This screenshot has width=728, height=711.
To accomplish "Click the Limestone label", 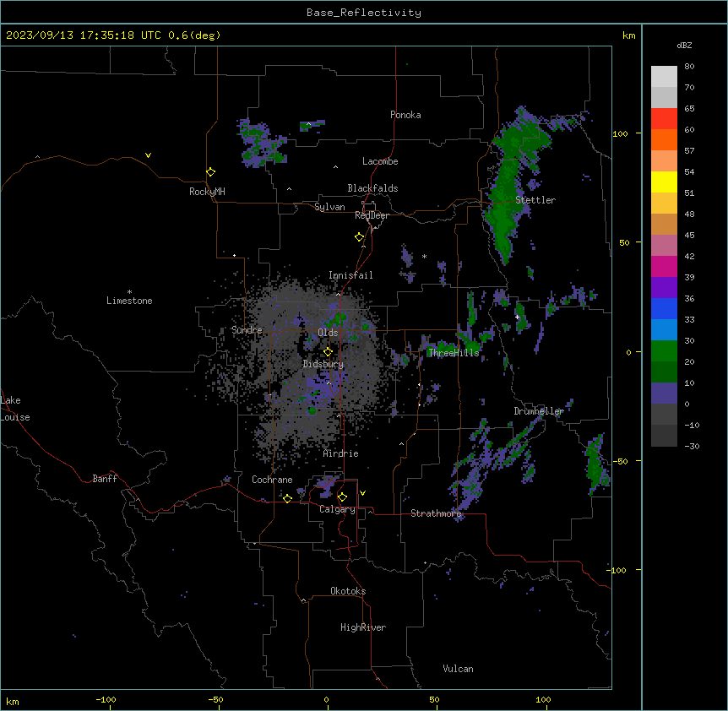I will pos(129,301).
